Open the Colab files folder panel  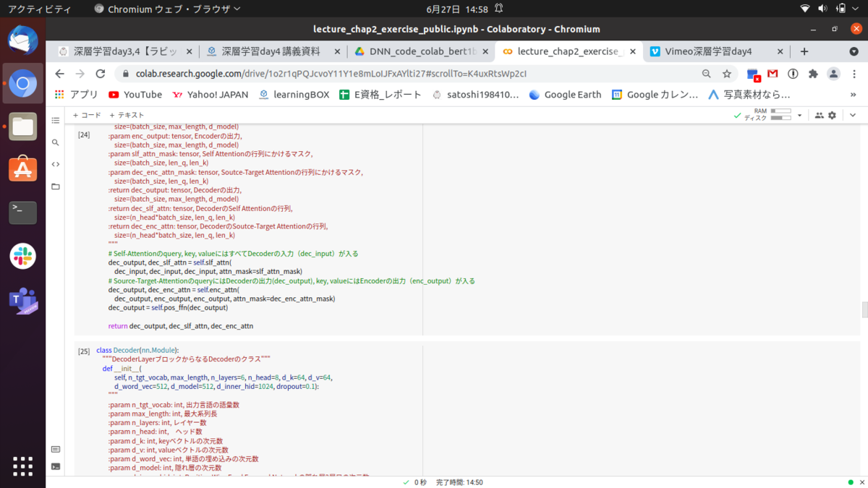pyautogui.click(x=56, y=187)
